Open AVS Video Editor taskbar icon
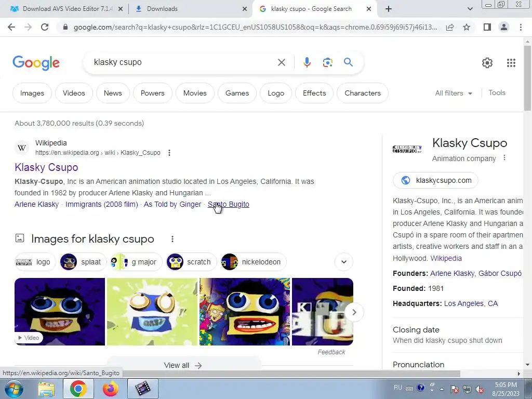This screenshot has width=532, height=399. [x=142, y=389]
